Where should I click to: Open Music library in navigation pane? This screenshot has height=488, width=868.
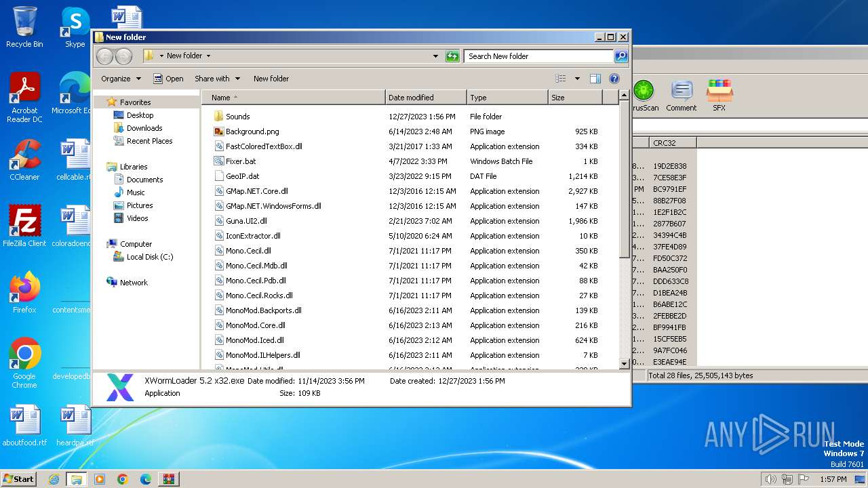pyautogui.click(x=136, y=192)
